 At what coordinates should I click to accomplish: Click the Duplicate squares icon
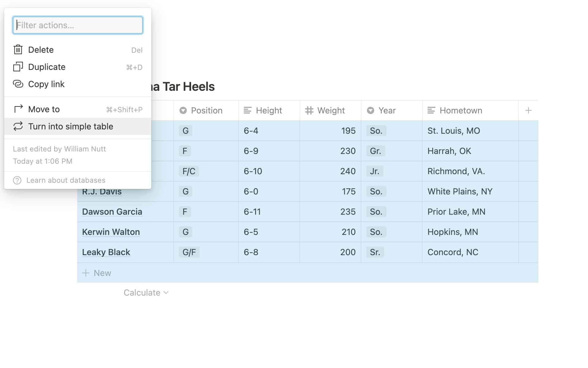pos(18,67)
